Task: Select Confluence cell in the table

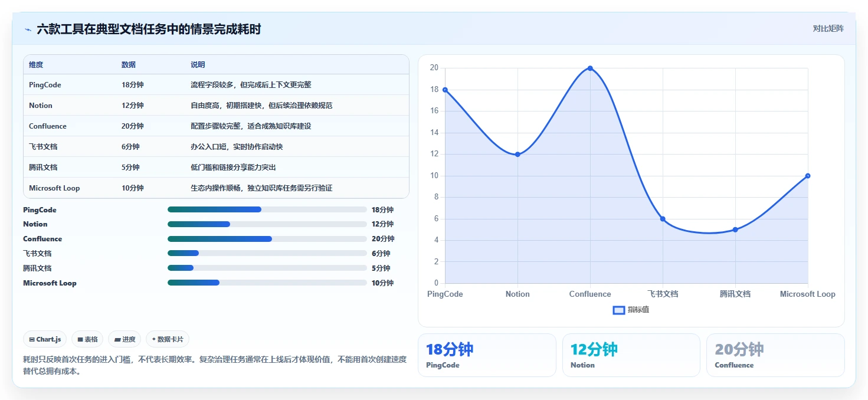Action: click(x=48, y=126)
